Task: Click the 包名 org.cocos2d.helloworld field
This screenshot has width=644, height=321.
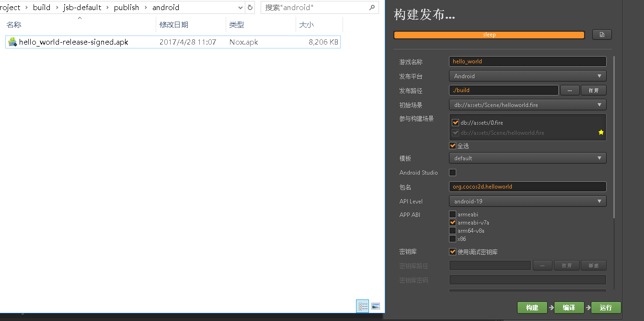Action: click(528, 187)
